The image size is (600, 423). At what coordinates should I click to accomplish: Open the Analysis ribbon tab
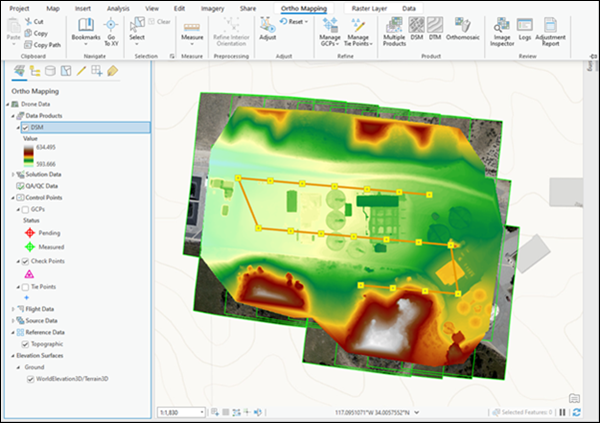[118, 7]
